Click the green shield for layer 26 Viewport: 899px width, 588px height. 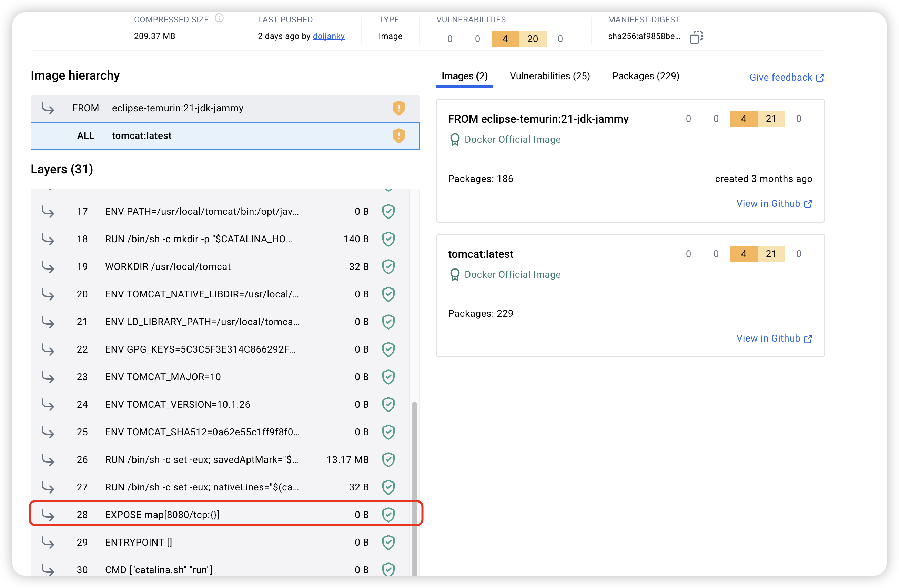[x=388, y=459]
